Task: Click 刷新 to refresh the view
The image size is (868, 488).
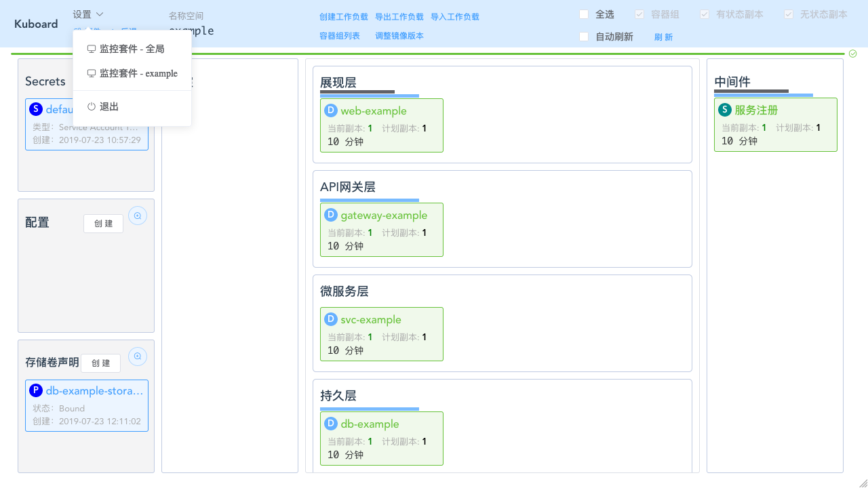Action: click(663, 37)
